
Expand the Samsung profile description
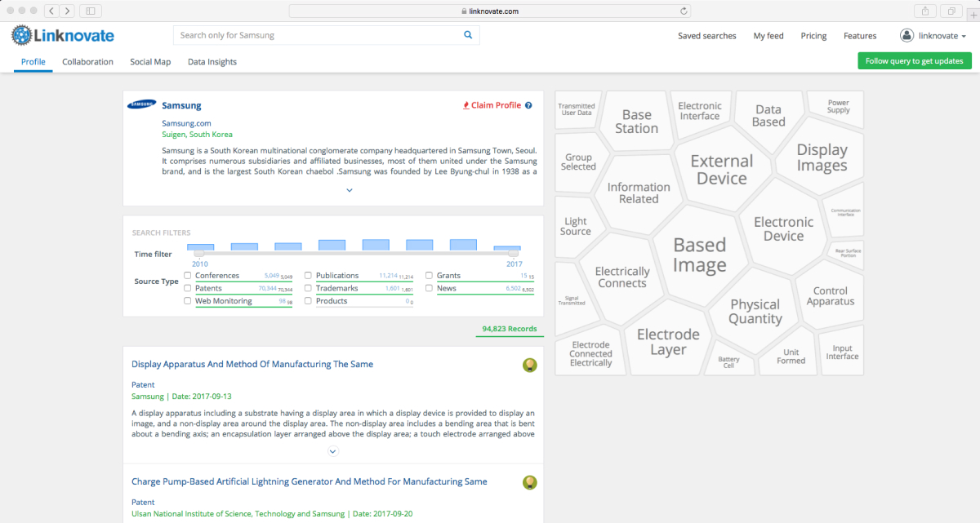coord(349,190)
